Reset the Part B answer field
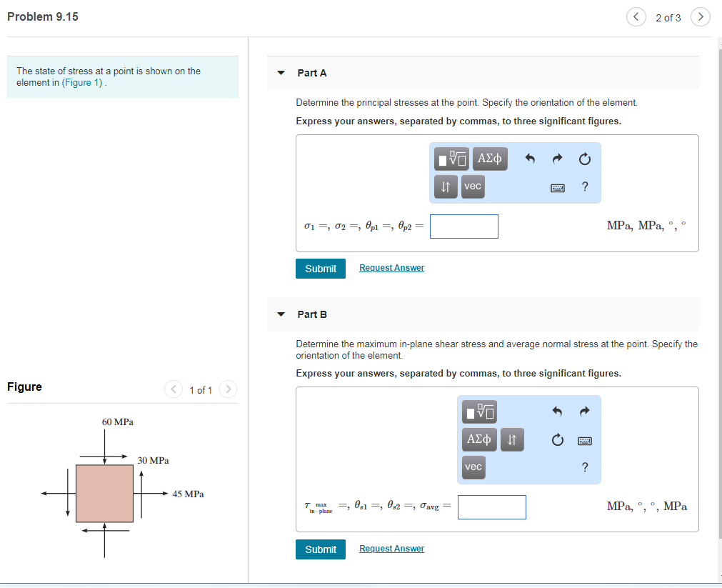722x588 pixels. 557,440
